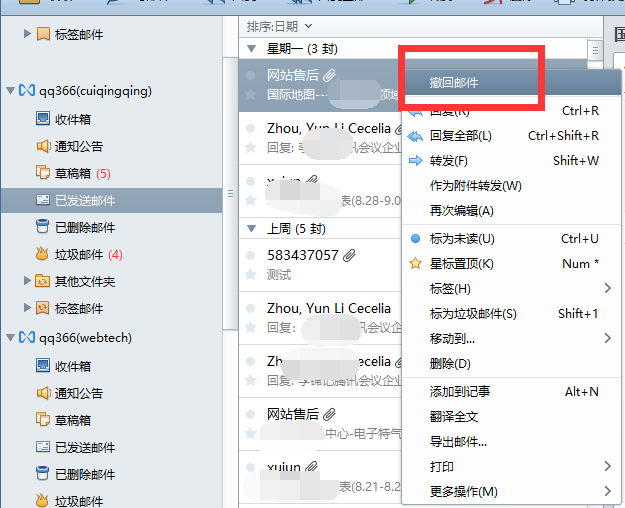Open 已发送邮件 under qq366(webtech)
Image resolution: width=625 pixels, height=508 pixels.
[84, 447]
